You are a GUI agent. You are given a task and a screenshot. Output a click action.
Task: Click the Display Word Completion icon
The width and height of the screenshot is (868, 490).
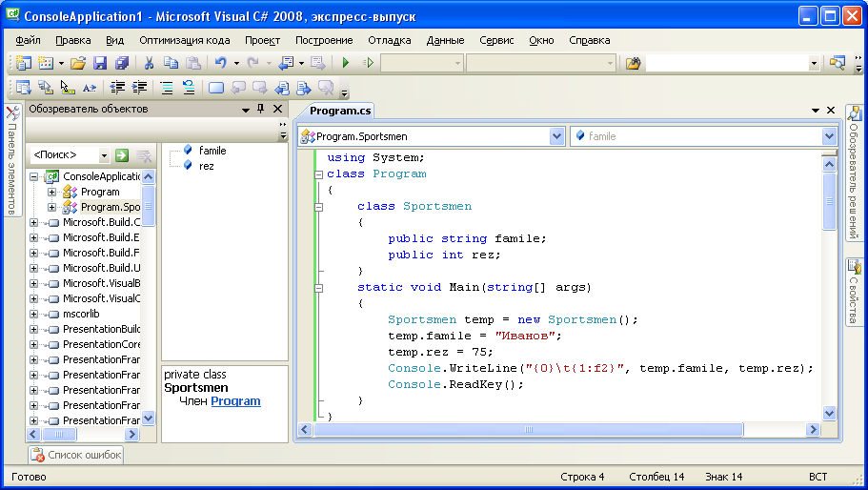click(x=90, y=88)
